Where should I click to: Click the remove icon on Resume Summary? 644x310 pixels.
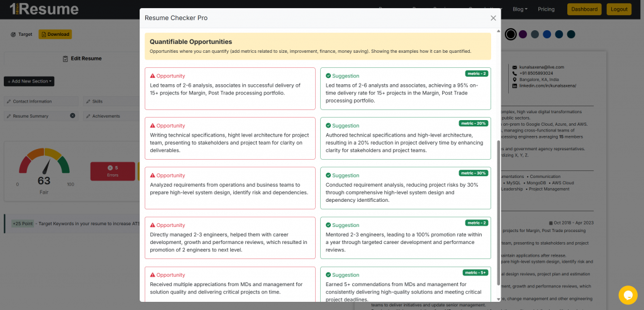(72, 116)
